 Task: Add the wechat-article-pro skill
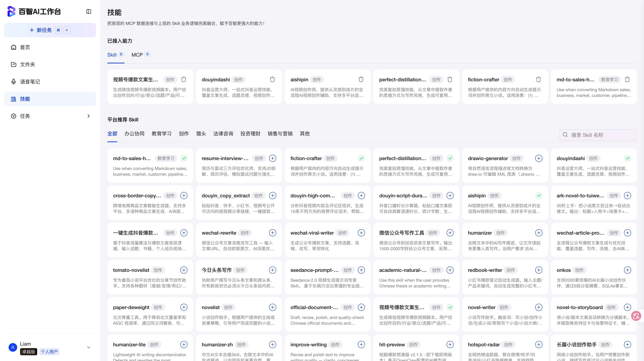[x=628, y=233]
